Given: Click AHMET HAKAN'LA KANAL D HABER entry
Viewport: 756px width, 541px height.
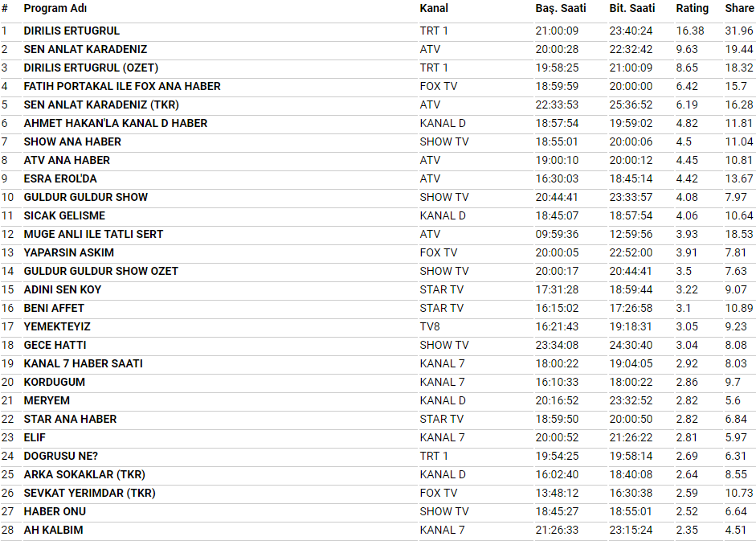Looking at the screenshot, I should click(115, 123).
